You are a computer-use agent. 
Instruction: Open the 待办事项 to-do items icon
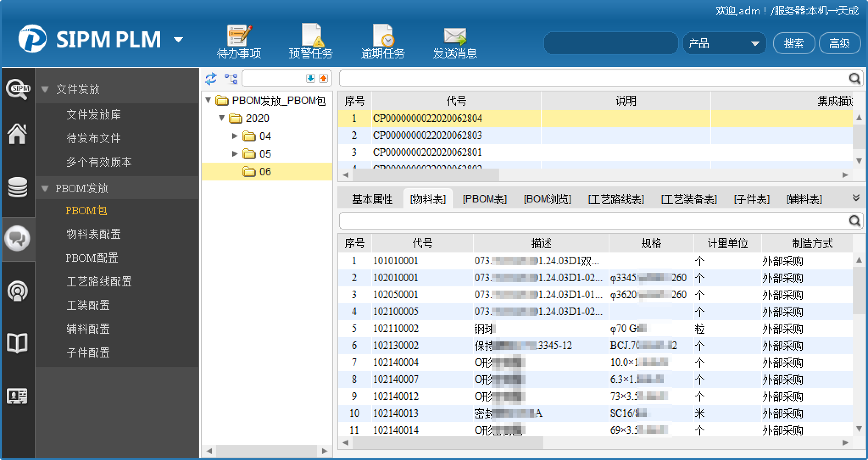(x=239, y=36)
